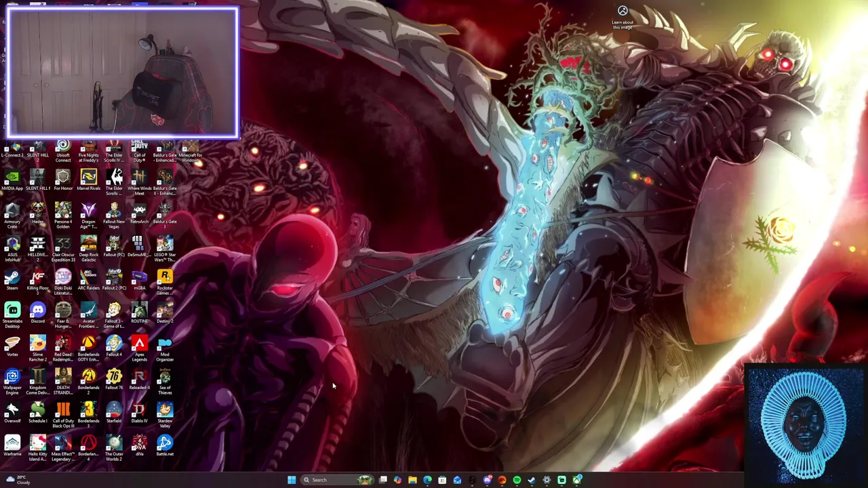Select the Mod Organizer shortcut
The image size is (868, 488).
tap(165, 348)
